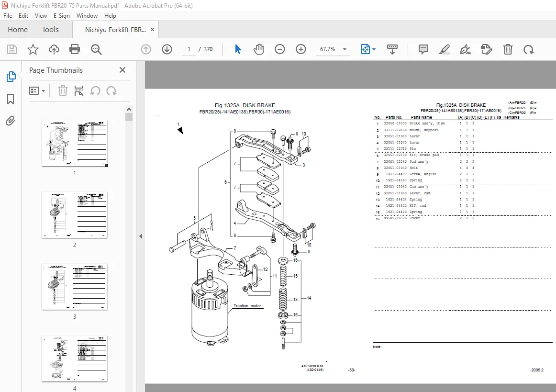556x392 pixels.
Task: Click the 'Remarks' column header
Action: coord(512,117)
